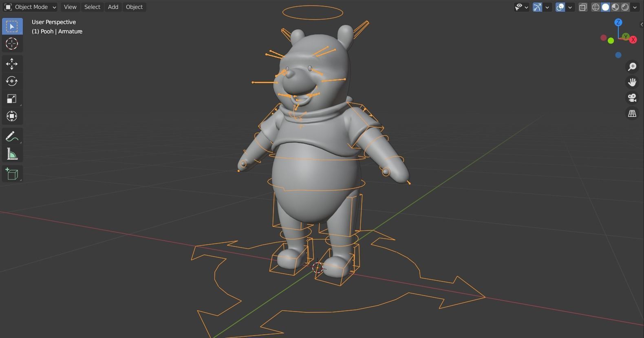Switch to Material Preview shading
The image size is (644, 338).
[615, 7]
